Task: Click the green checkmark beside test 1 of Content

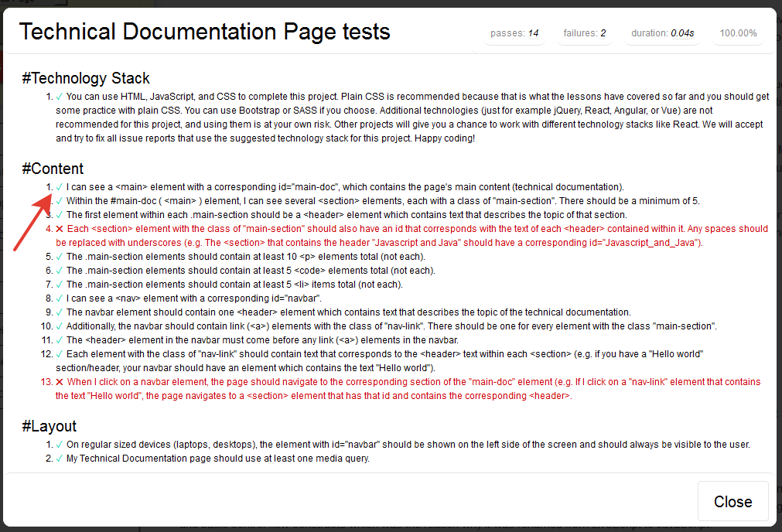Action: [x=59, y=186]
